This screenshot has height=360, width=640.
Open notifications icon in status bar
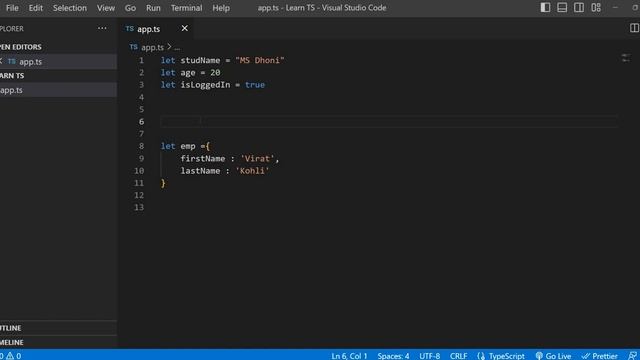click(x=633, y=356)
